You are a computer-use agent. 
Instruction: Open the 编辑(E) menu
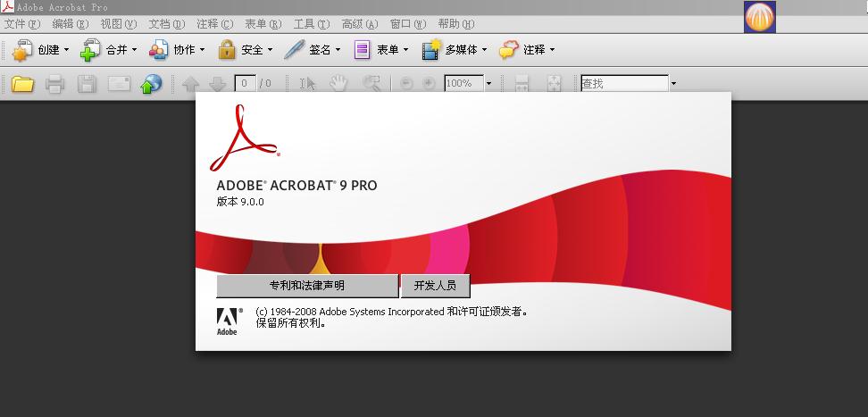pos(71,24)
